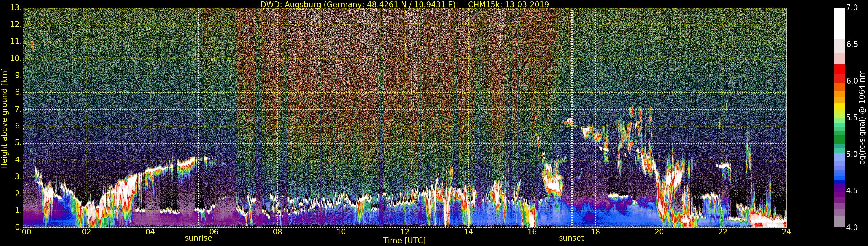Click the "04" time axis tick label

[x=150, y=232]
